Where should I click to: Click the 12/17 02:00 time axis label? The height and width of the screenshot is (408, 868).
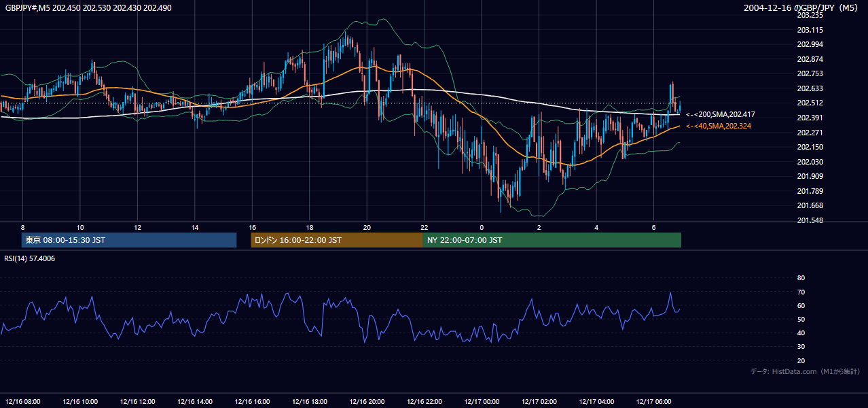click(539, 401)
